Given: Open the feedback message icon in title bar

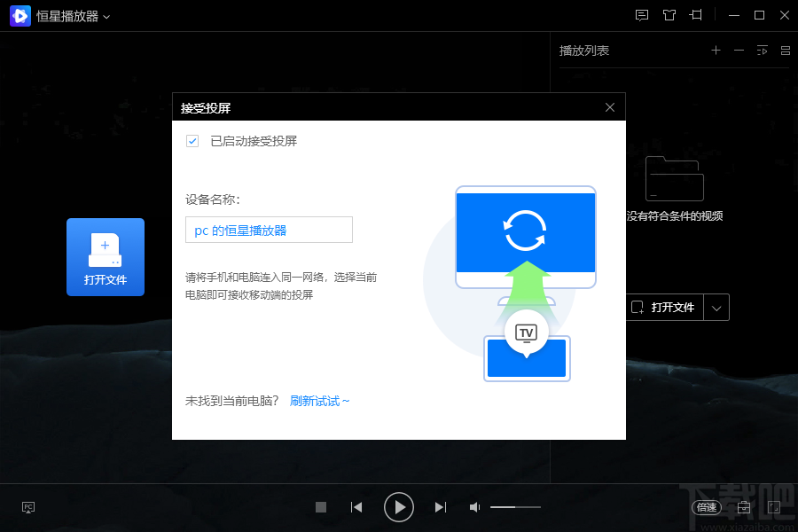Looking at the screenshot, I should tap(642, 15).
